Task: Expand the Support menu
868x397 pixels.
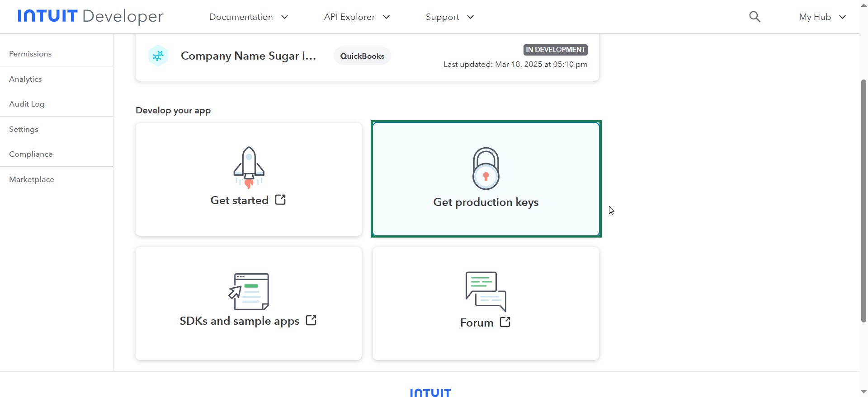Action: tap(449, 17)
